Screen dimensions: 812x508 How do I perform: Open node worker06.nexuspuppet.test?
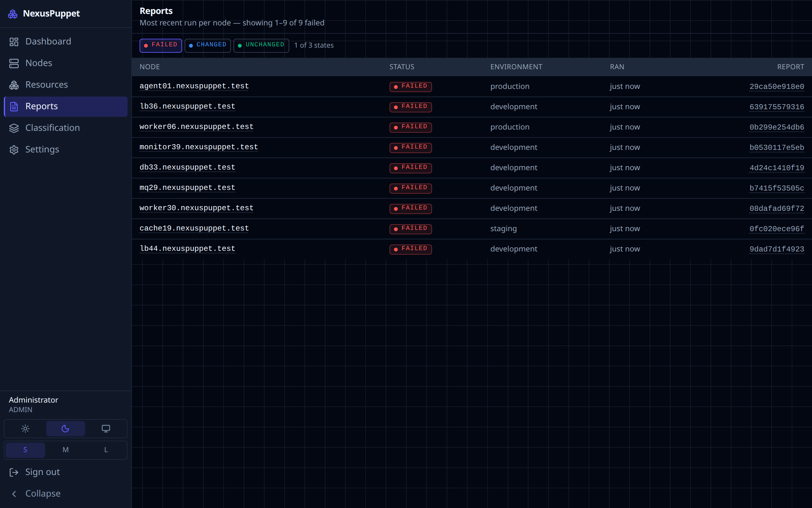tap(196, 127)
